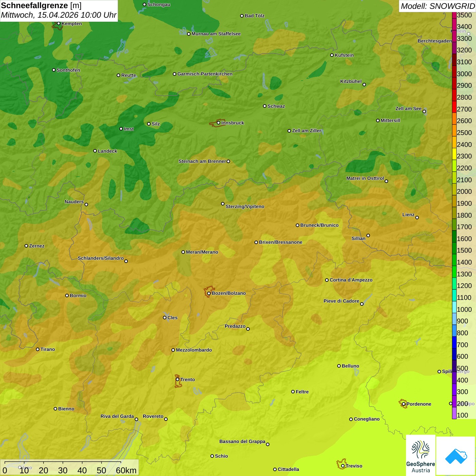Click the Innsbruck city marker

click(x=219, y=123)
